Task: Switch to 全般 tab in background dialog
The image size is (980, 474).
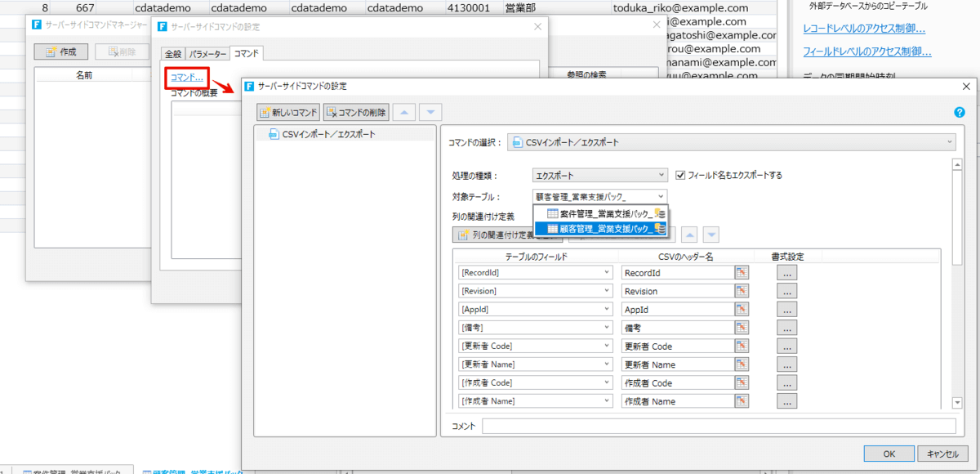Action: [x=173, y=54]
